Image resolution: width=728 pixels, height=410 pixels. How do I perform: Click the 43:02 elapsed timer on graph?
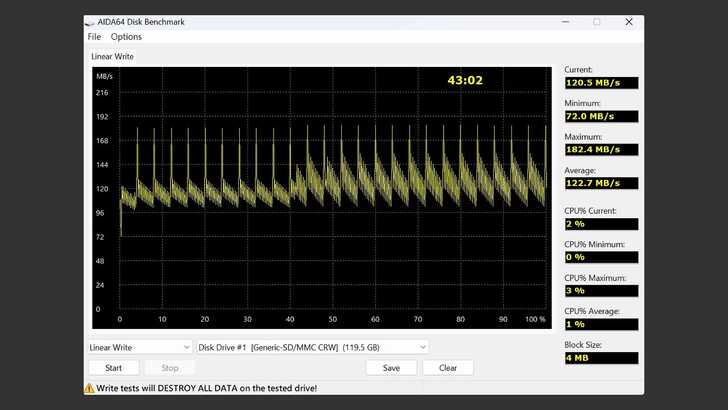point(465,80)
